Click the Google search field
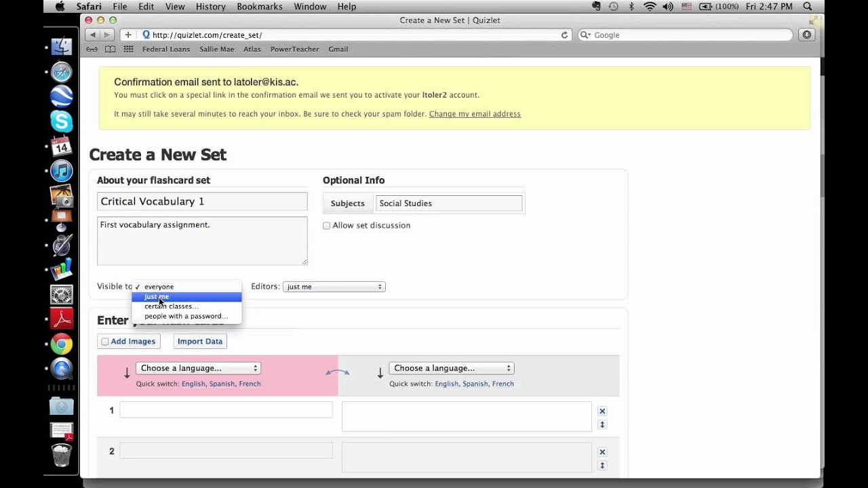Screen dimensions: 868x488 coord(685,35)
